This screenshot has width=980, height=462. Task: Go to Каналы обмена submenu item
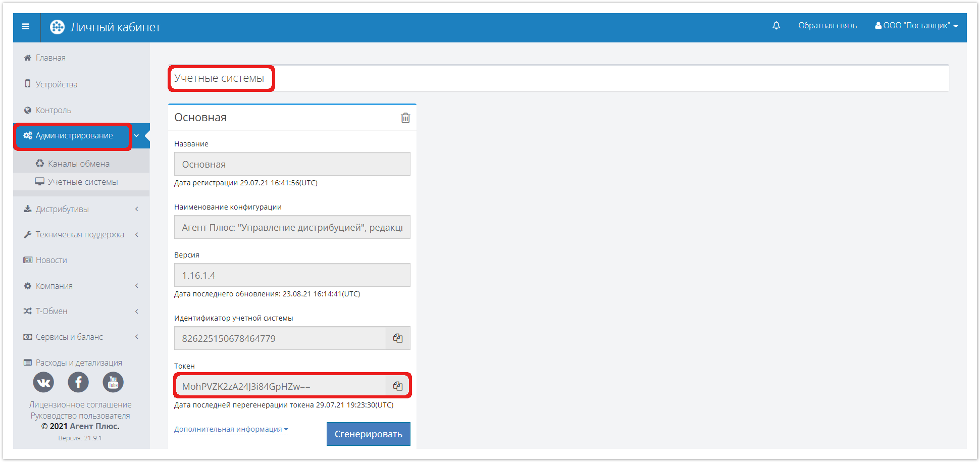pos(78,164)
